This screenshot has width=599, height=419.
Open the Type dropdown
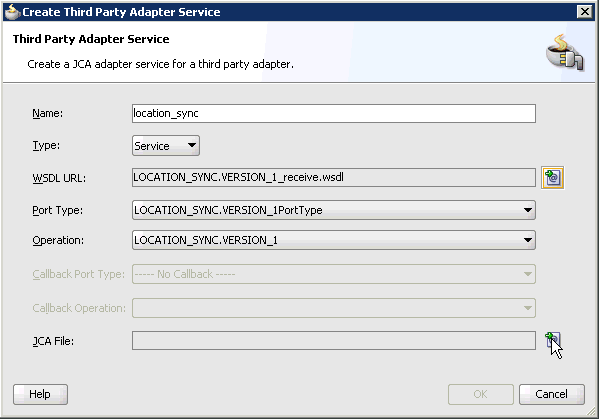click(x=166, y=146)
